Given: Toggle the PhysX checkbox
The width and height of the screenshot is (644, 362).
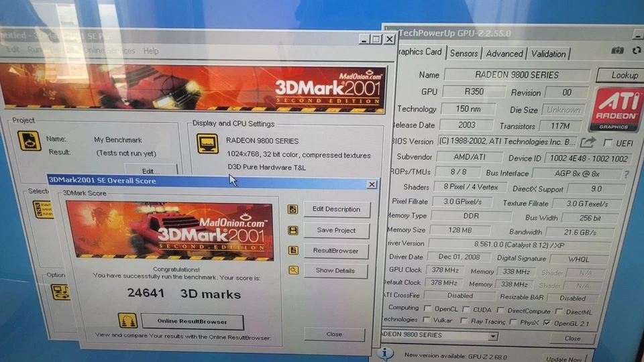Looking at the screenshot, I should coord(513,322).
